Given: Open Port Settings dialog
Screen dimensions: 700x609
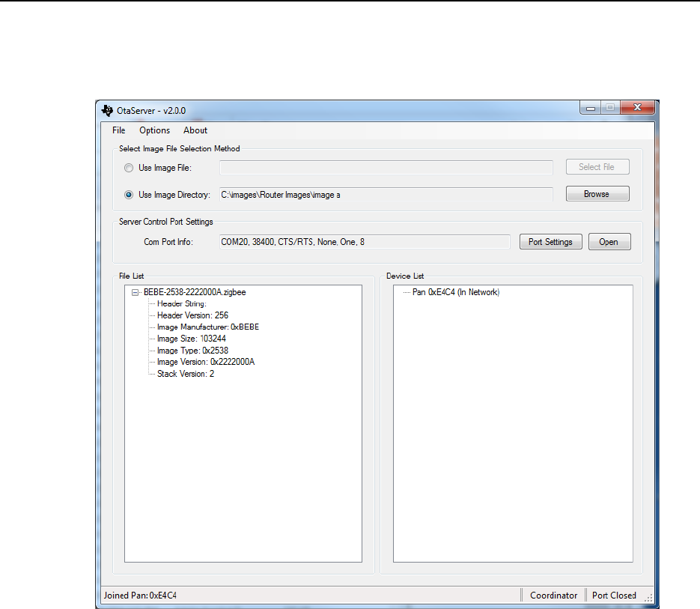Looking at the screenshot, I should (550, 242).
